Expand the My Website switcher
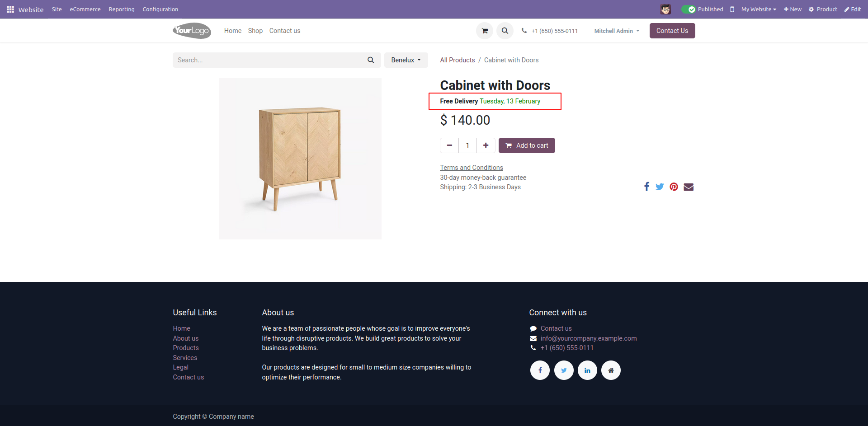This screenshot has height=426, width=868. pos(759,9)
